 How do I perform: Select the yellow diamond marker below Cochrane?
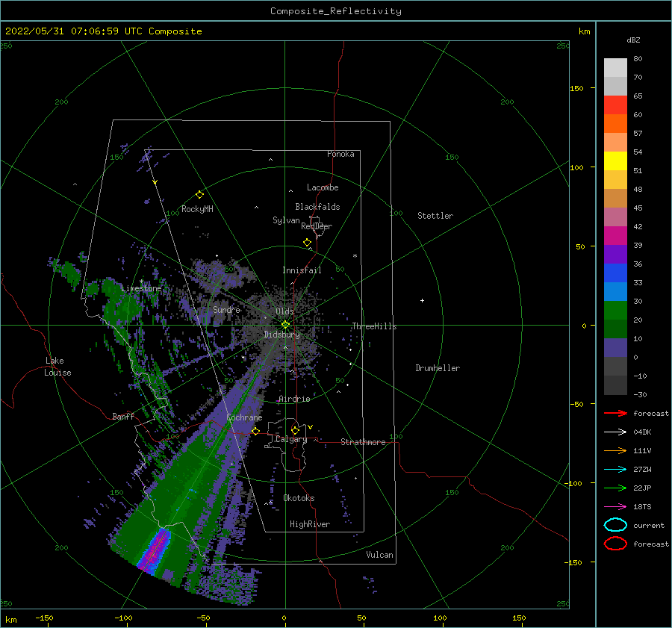click(255, 431)
